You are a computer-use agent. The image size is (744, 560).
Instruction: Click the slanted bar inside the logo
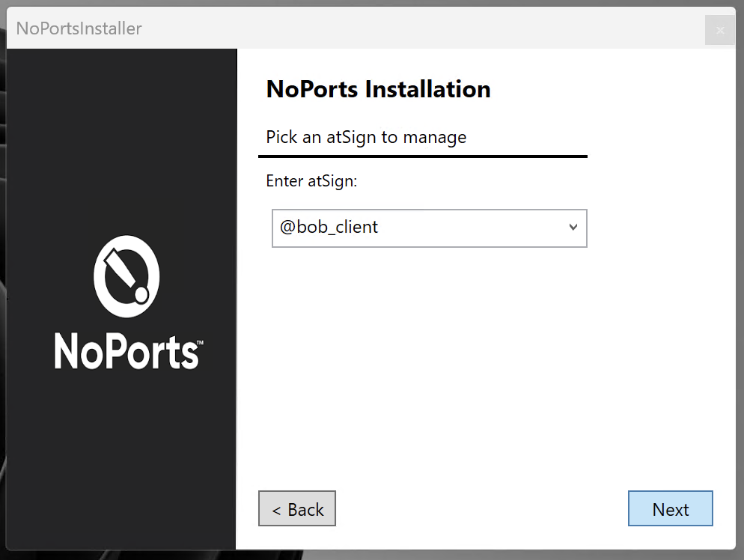click(120, 267)
